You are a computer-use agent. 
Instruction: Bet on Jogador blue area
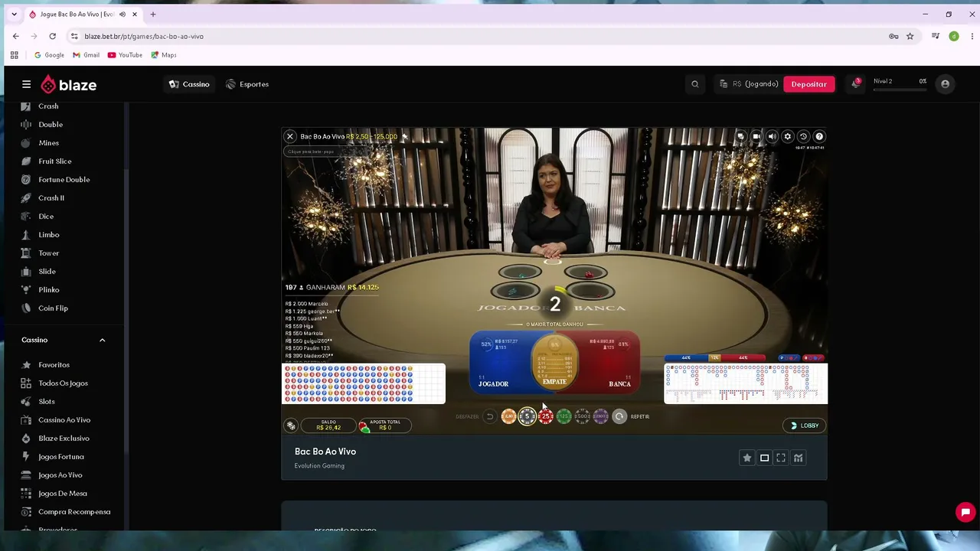[x=499, y=362]
